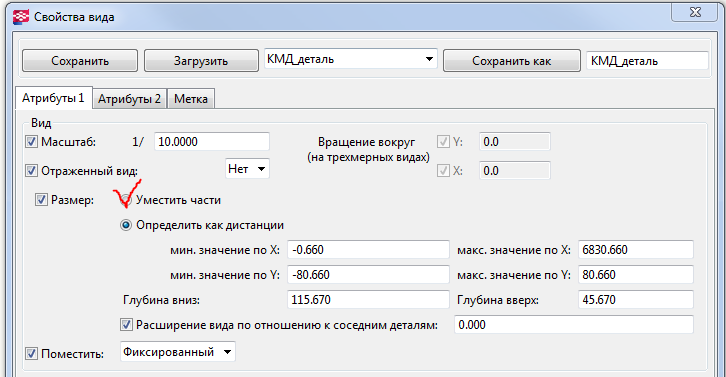The height and width of the screenshot is (377, 726).
Task: Click the scale value field 10.0000
Action: (212, 142)
